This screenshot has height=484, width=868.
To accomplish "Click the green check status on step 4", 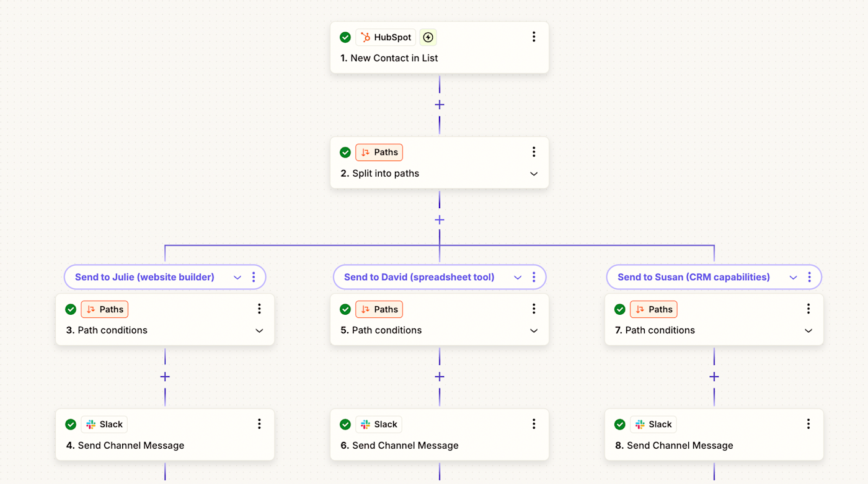I will (x=71, y=425).
